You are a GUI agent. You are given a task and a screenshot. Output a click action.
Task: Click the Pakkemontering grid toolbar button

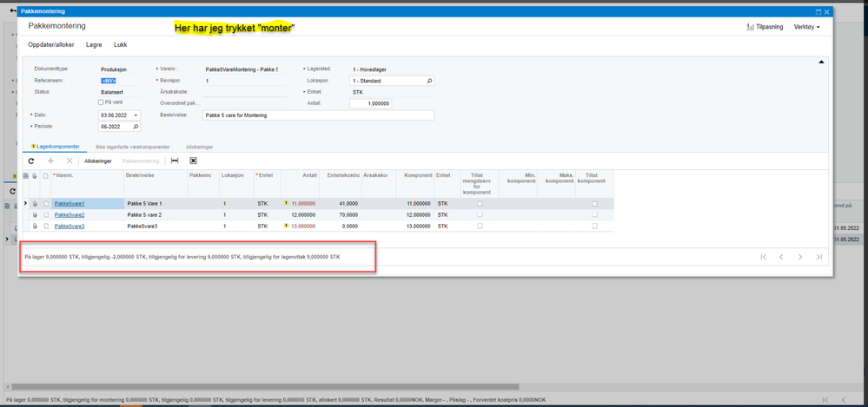pos(141,161)
